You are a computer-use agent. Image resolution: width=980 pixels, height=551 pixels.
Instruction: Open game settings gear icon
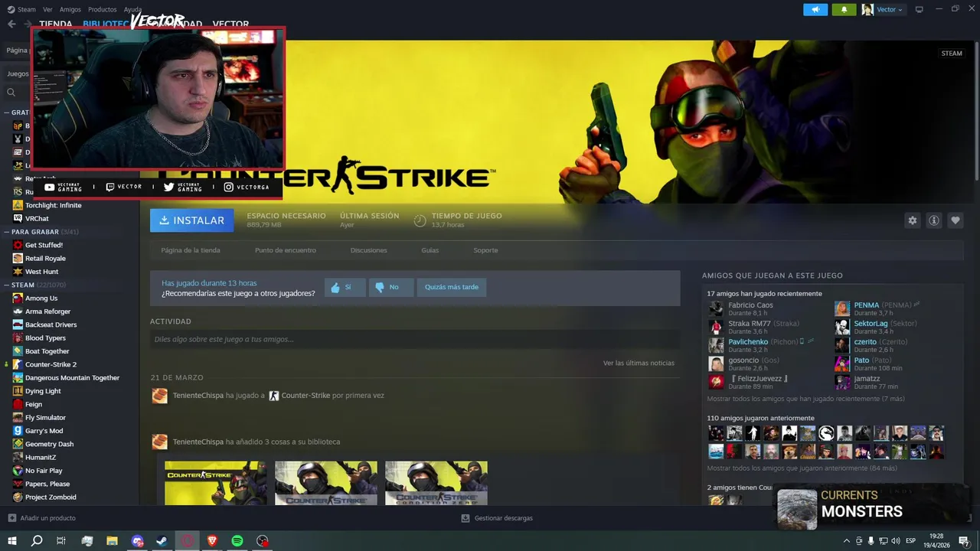[x=912, y=220]
